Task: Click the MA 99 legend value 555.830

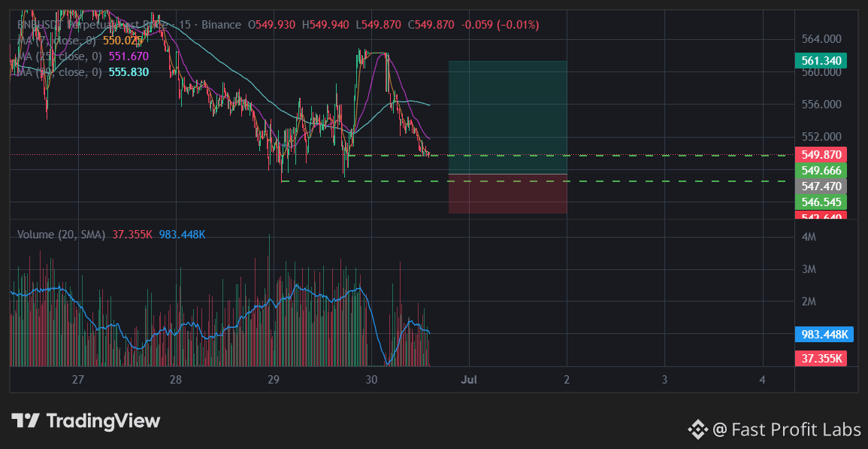Action: point(129,72)
